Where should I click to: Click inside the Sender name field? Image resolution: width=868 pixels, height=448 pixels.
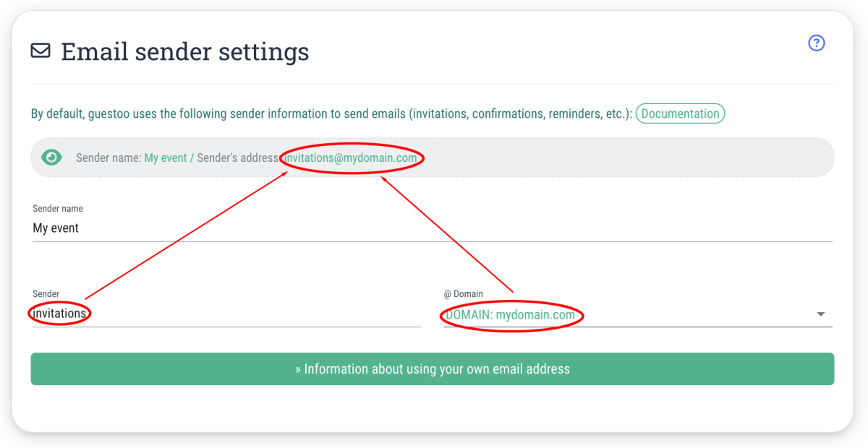(x=217, y=228)
